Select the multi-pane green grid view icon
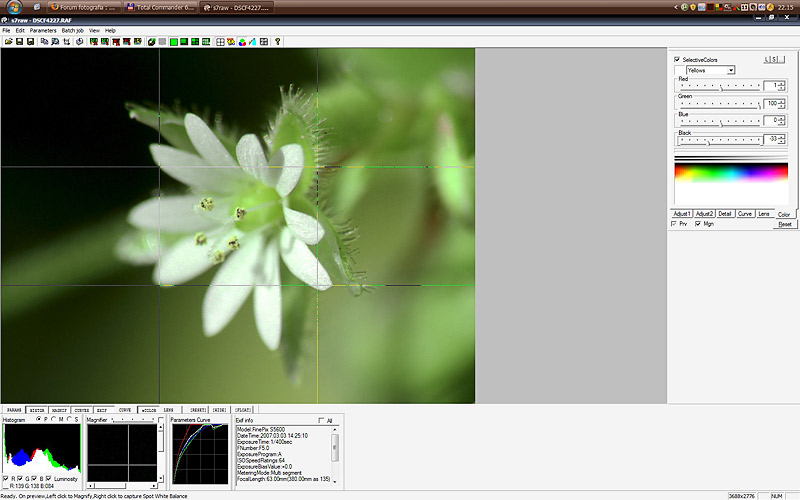Viewport: 800px width, 500px height. [x=206, y=42]
